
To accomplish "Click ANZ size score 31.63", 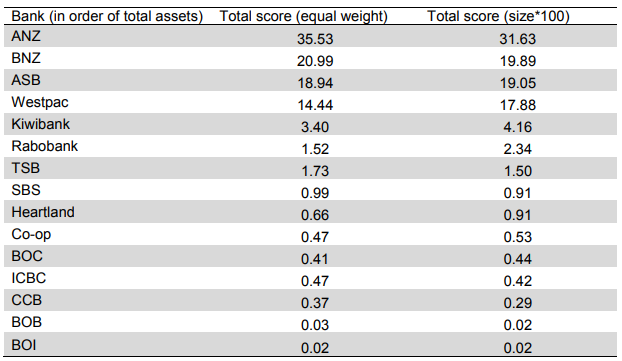I will tap(517, 39).
